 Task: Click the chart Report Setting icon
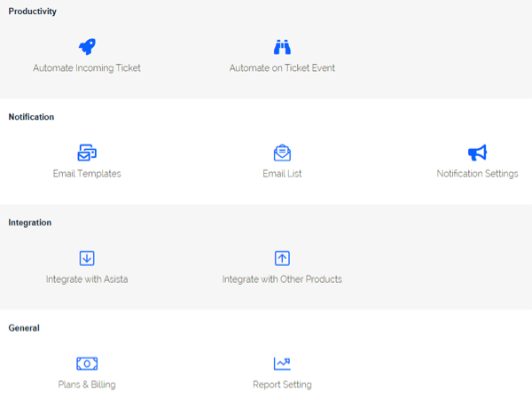pos(282,364)
